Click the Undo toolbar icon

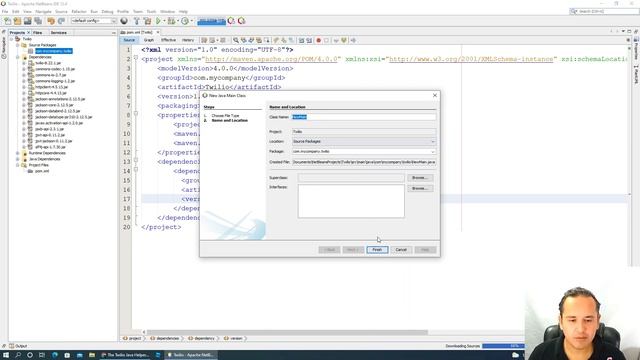(51, 21)
